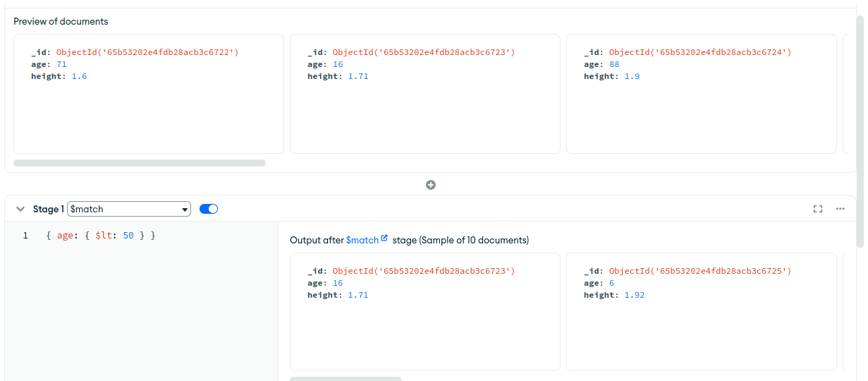Click the preview documents horizontal scrollbar

(x=140, y=163)
